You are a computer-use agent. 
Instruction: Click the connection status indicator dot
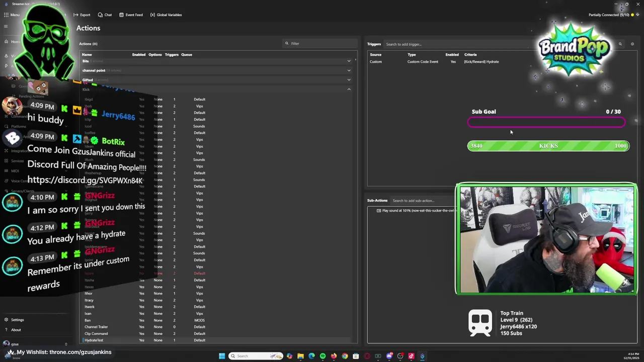tap(632, 15)
